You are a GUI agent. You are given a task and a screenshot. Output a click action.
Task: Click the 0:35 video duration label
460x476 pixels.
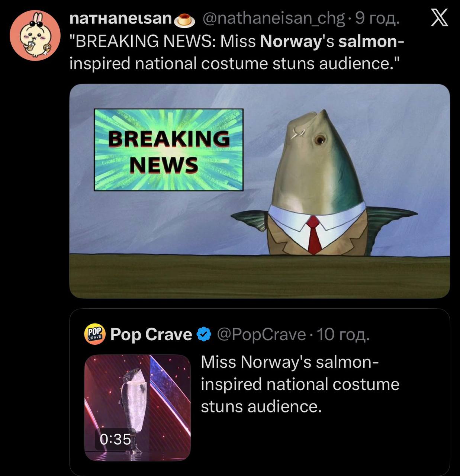pos(115,439)
